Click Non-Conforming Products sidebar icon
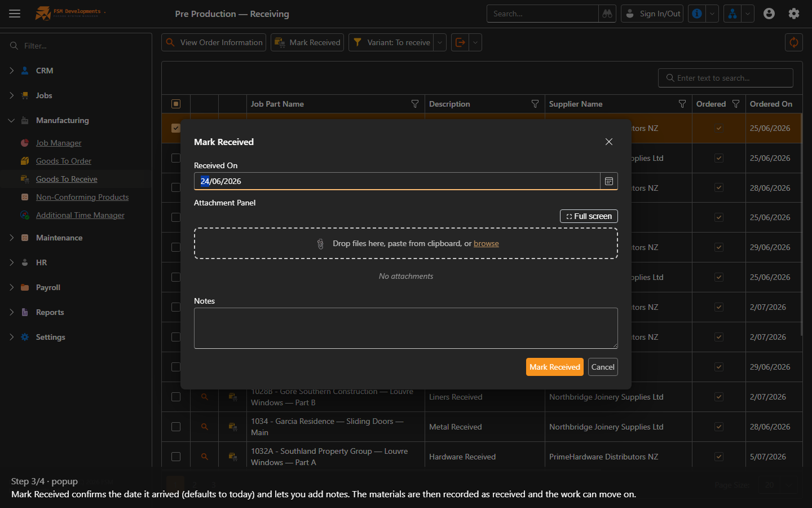The height and width of the screenshot is (508, 812). tap(25, 197)
